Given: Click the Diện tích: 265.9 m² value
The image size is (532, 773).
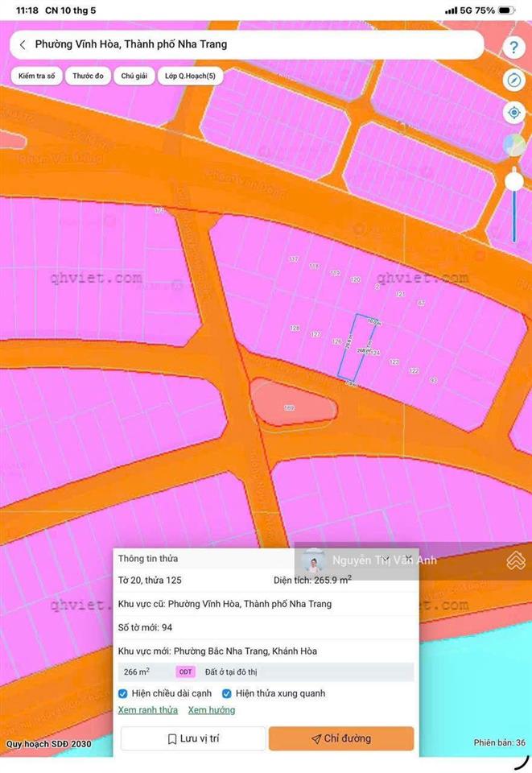Looking at the screenshot, I should click(313, 580).
